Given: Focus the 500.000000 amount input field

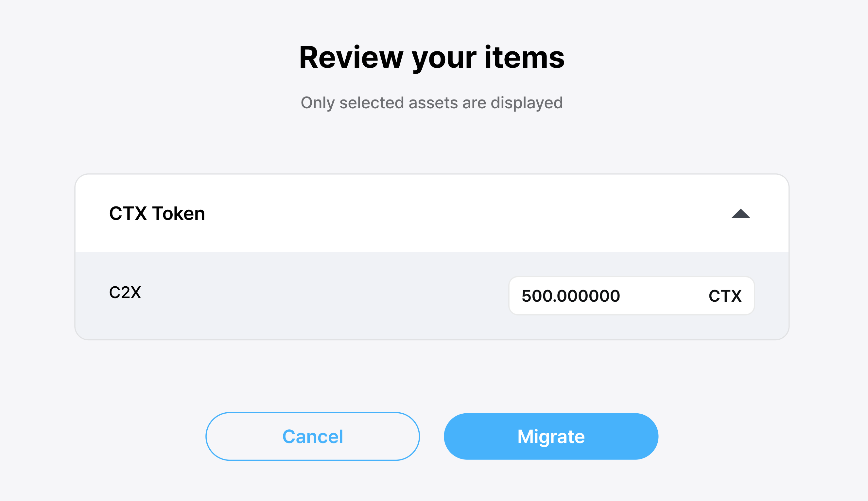Looking at the screenshot, I should [571, 296].
